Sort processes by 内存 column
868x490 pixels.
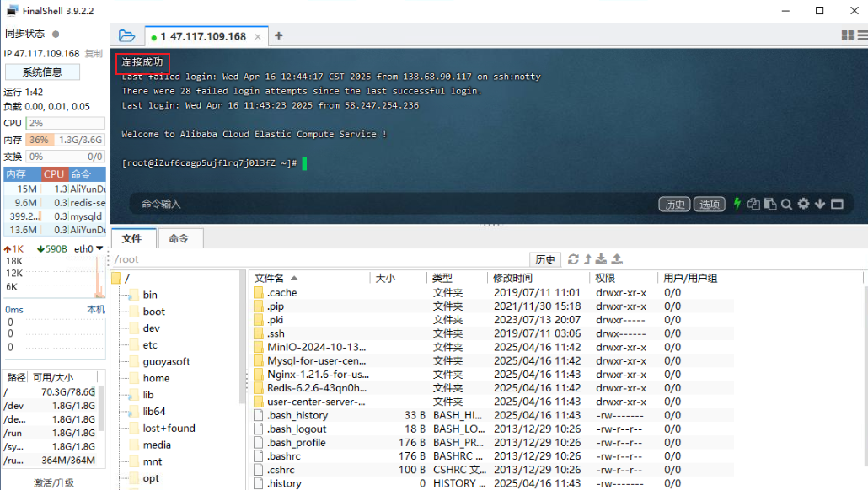[x=22, y=174]
